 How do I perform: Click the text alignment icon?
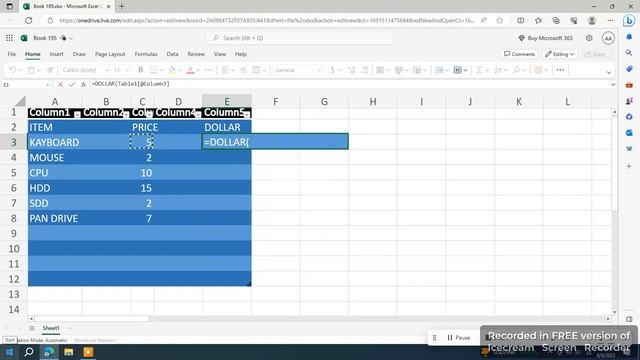tap(225, 70)
